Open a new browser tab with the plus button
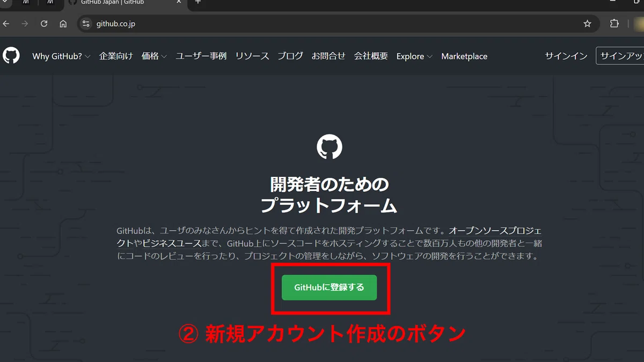The width and height of the screenshot is (644, 362). tap(198, 2)
